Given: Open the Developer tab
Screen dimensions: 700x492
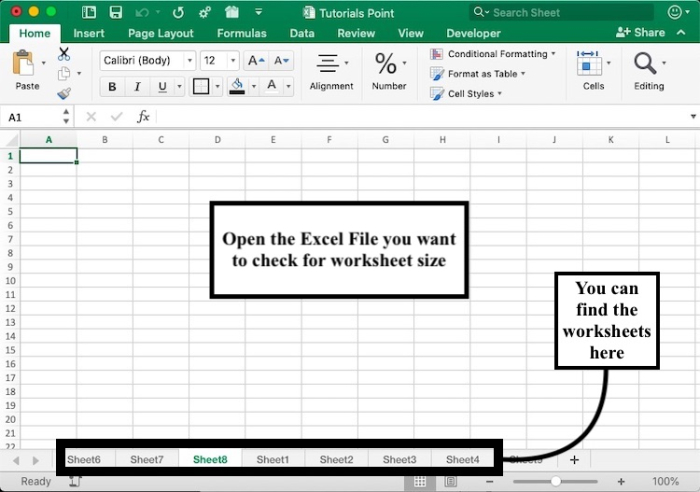Looking at the screenshot, I should 473,33.
